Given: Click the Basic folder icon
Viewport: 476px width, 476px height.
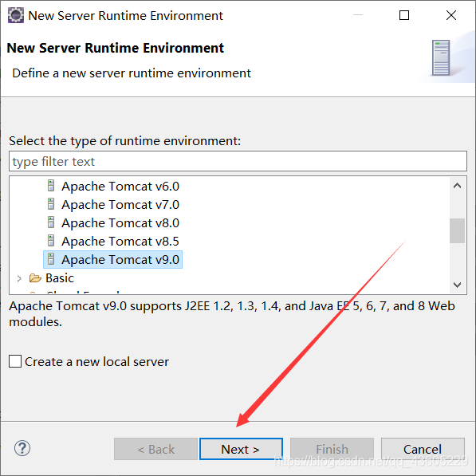Looking at the screenshot, I should [35, 277].
